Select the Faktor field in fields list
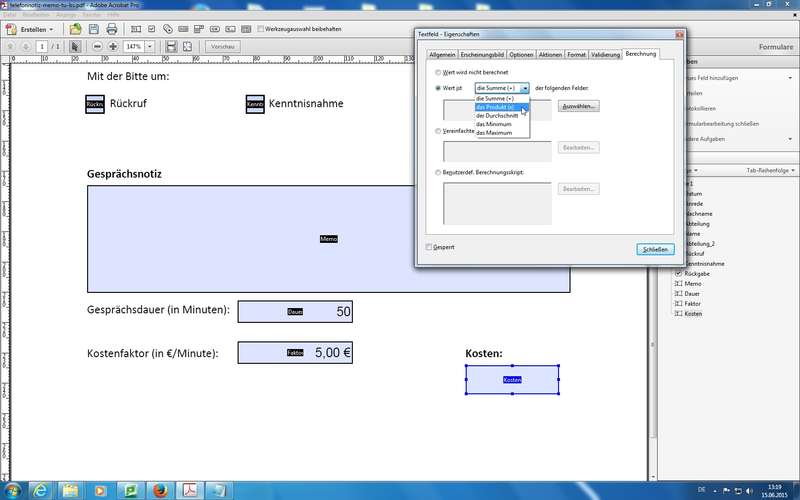This screenshot has height=500, width=800. (692, 304)
